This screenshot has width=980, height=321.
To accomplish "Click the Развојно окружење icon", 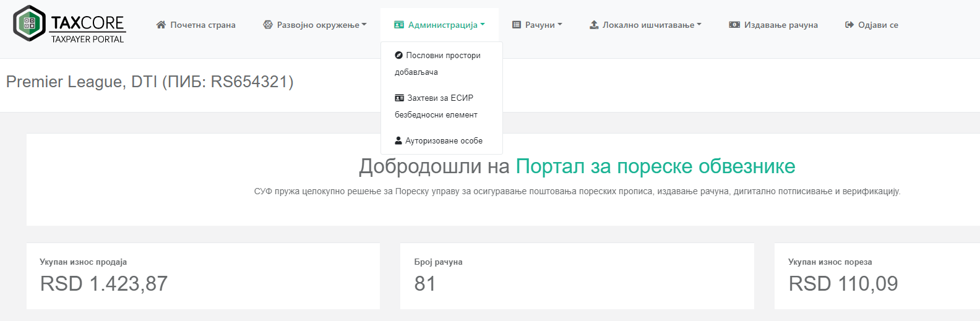I will tap(268, 25).
